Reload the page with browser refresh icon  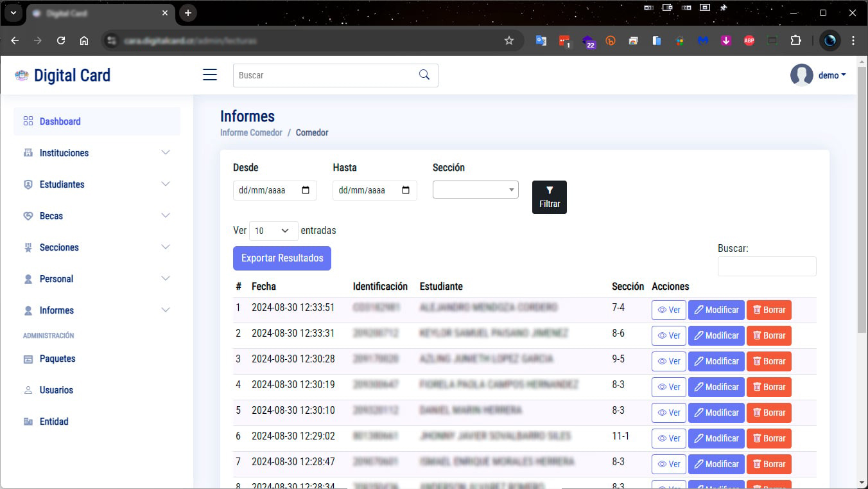click(x=61, y=40)
